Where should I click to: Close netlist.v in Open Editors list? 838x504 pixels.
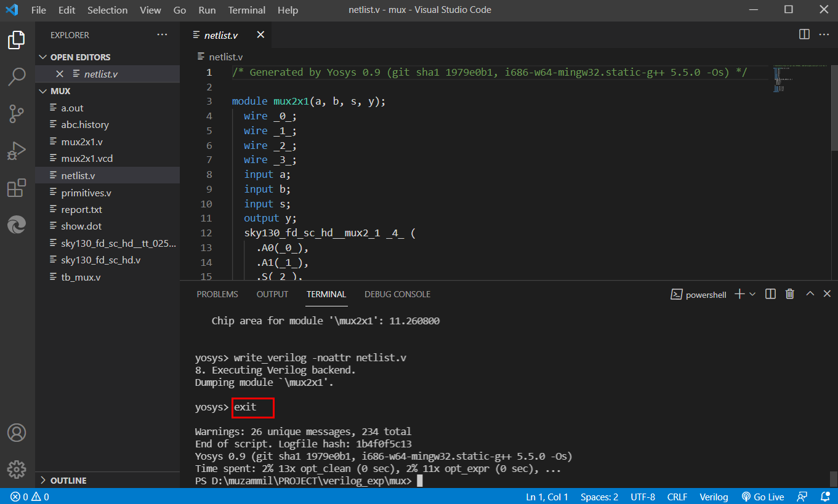(x=60, y=74)
